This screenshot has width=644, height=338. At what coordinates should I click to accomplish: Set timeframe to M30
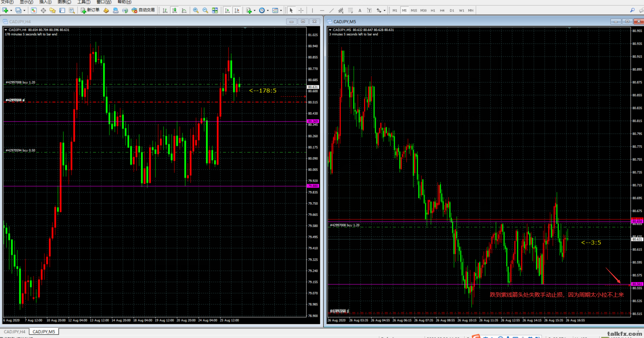point(423,10)
